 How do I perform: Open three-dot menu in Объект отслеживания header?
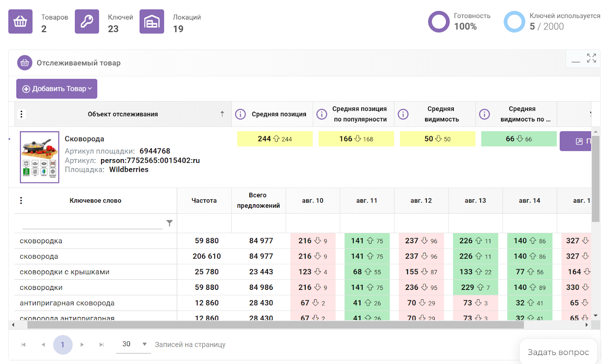click(21, 114)
